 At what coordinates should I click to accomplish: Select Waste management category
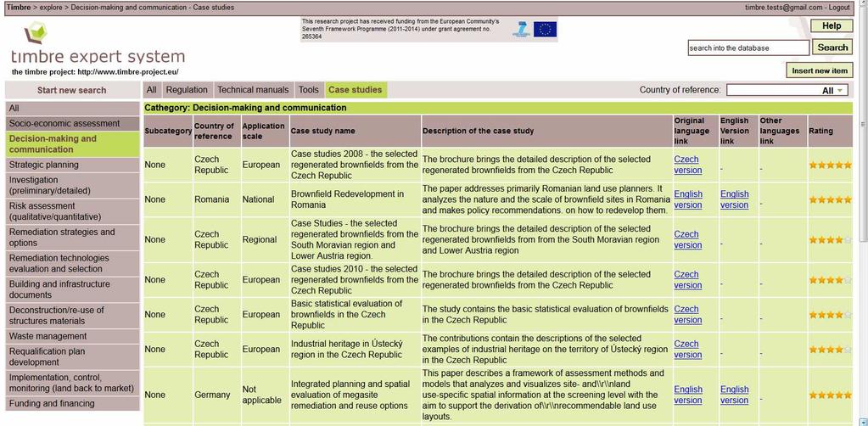coord(72,336)
